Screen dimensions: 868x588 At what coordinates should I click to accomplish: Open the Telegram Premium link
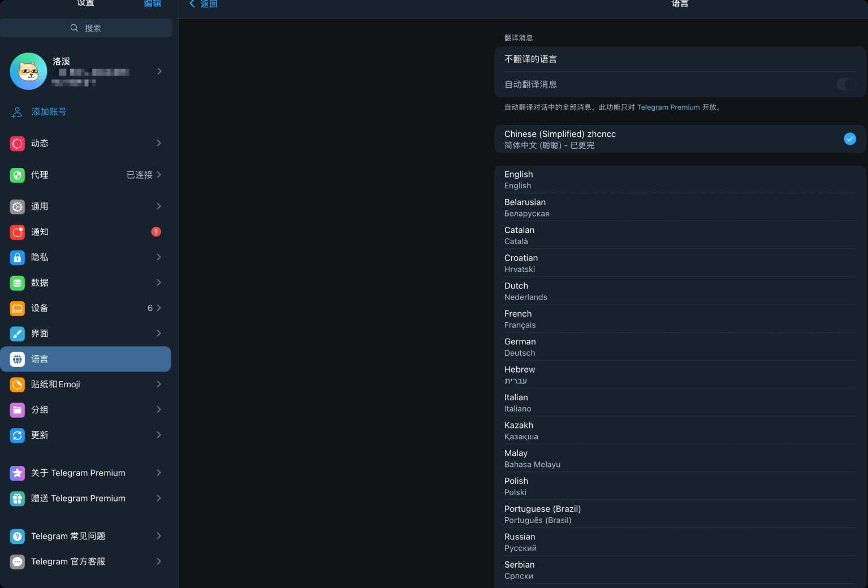point(668,107)
